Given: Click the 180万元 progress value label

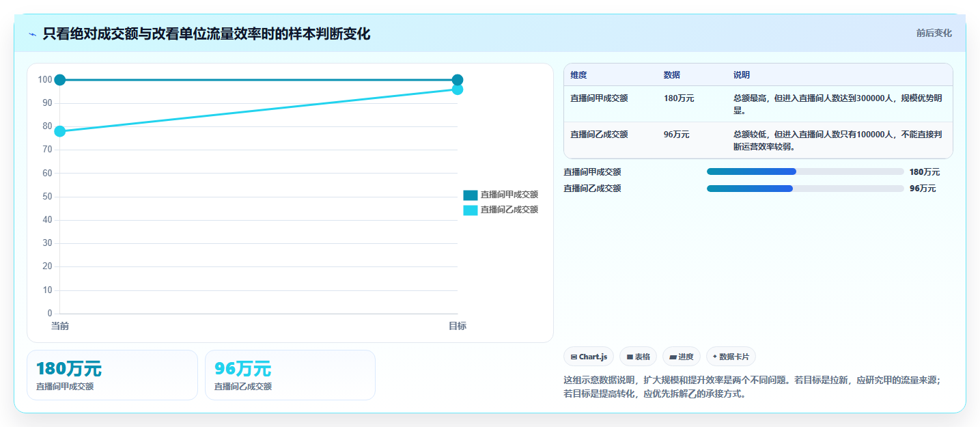Looking at the screenshot, I should [x=925, y=172].
